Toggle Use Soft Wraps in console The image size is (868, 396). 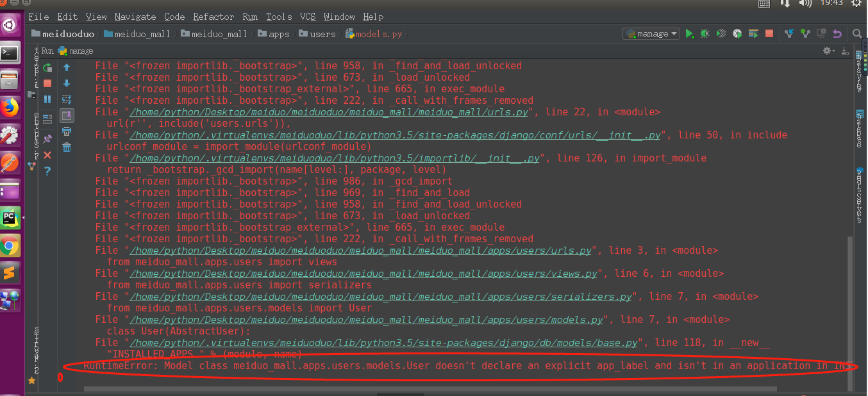(67, 99)
